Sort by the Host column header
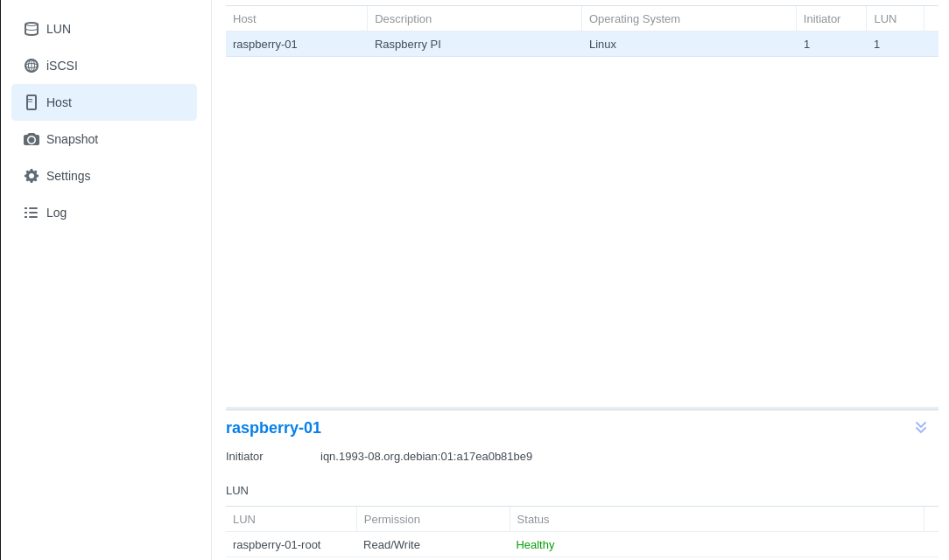Screen dimensions: 949x560 point(244,18)
